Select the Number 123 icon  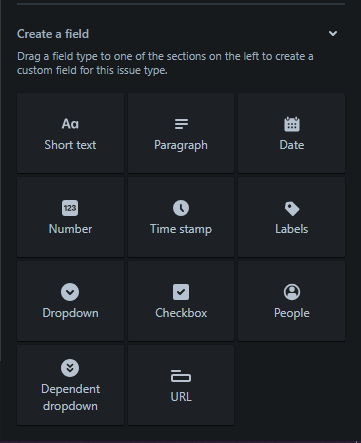pos(70,208)
